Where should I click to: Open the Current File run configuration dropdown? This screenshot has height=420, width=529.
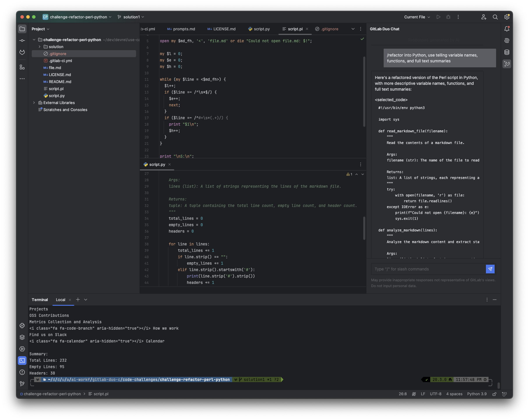(x=417, y=17)
